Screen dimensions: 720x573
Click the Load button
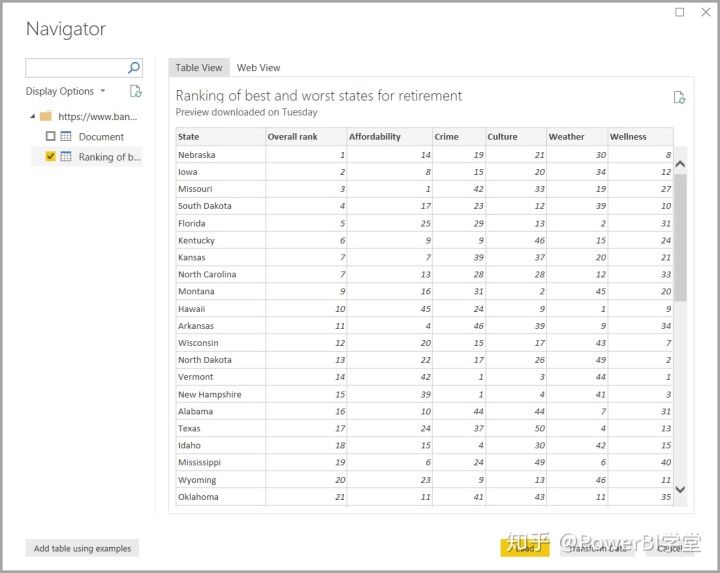(525, 548)
